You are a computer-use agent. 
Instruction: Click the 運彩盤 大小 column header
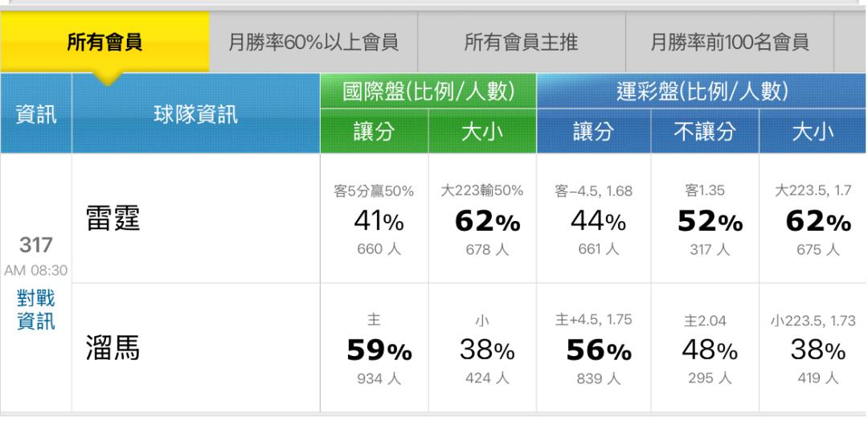point(812,131)
